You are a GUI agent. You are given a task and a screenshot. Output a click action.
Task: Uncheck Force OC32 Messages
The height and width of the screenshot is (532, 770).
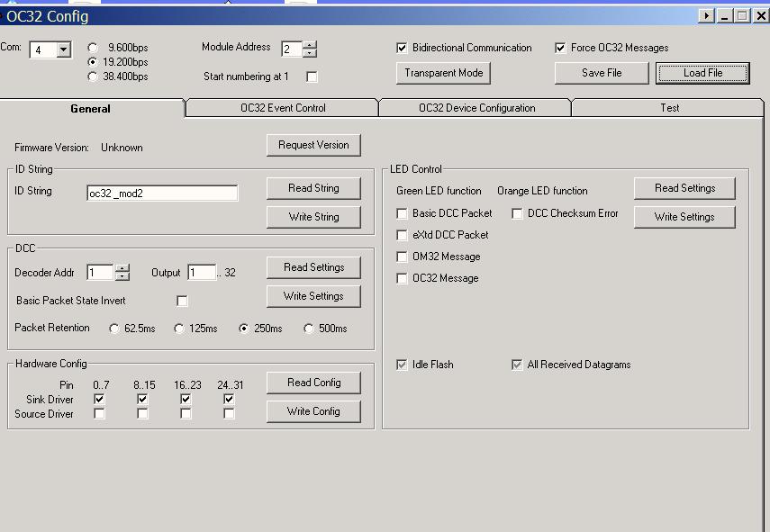click(560, 48)
